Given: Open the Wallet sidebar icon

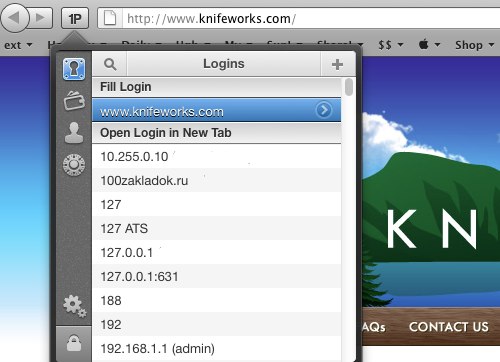Looking at the screenshot, I should coord(74,101).
